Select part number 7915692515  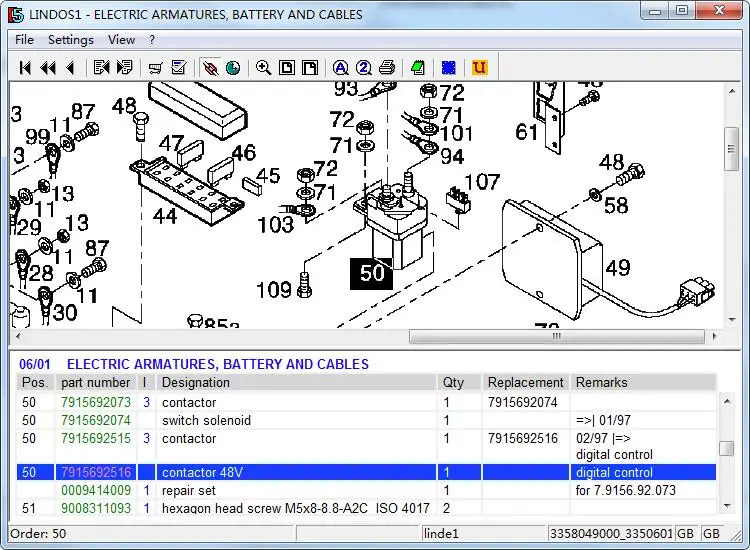pos(96,439)
